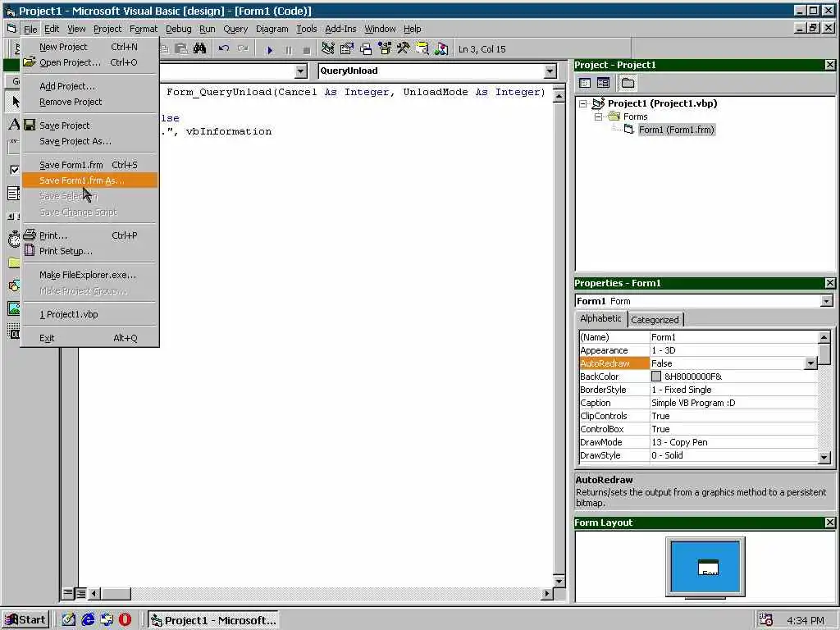This screenshot has width=840, height=630.
Task: Open the Add-Ins menu
Action: point(340,29)
